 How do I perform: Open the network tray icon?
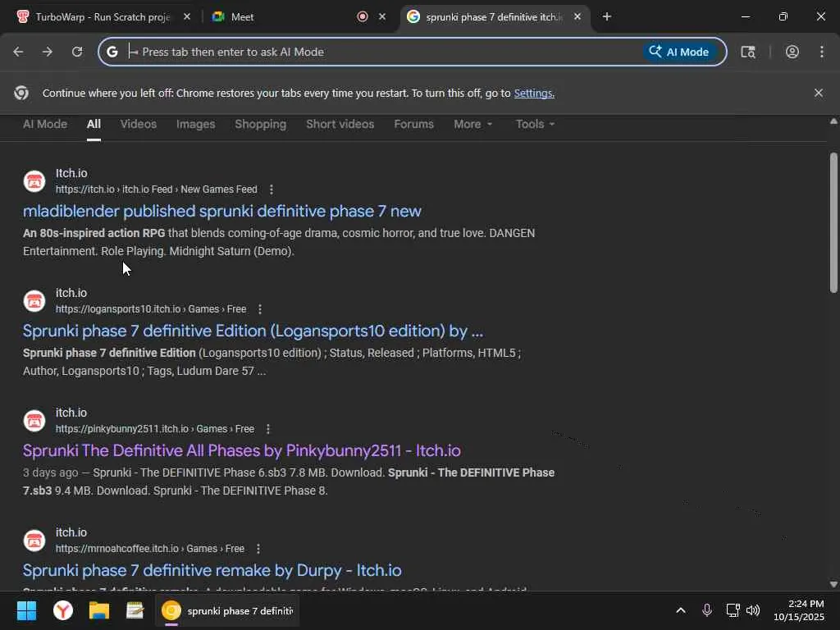[x=733, y=610]
